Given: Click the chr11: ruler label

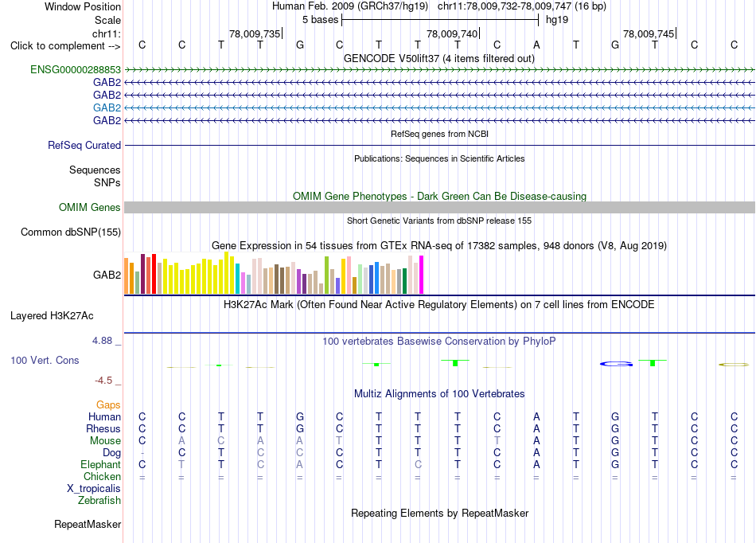Looking at the screenshot, I should [x=107, y=33].
